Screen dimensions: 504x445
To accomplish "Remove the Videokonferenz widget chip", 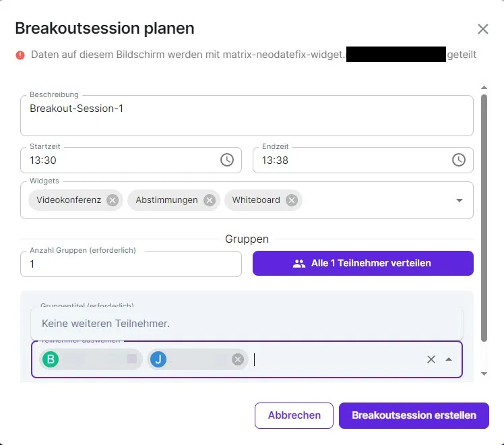I will (x=113, y=200).
